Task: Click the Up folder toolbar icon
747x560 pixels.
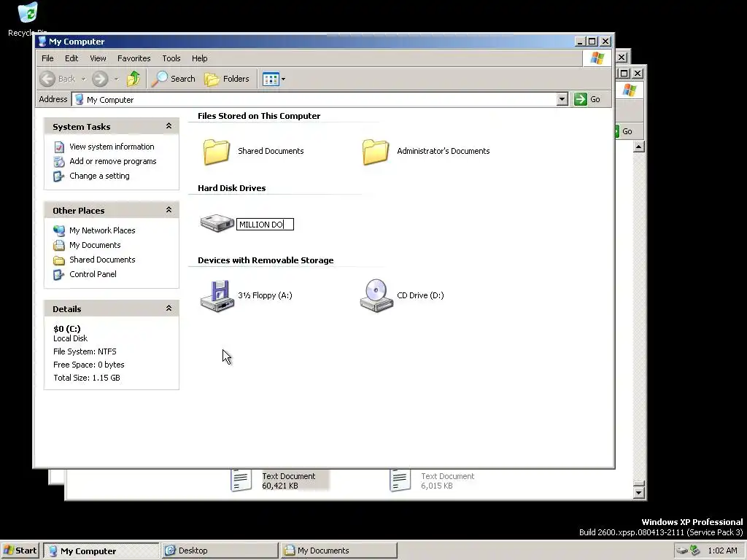Action: point(133,79)
